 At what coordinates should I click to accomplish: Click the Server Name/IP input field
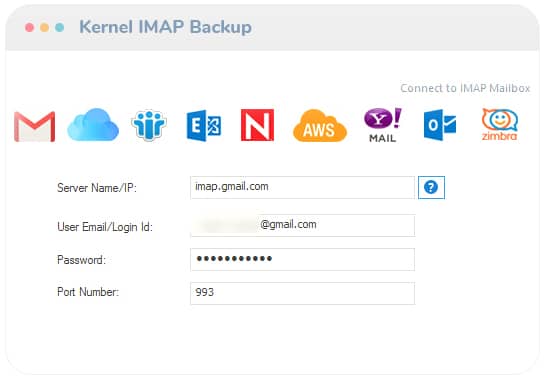point(302,187)
